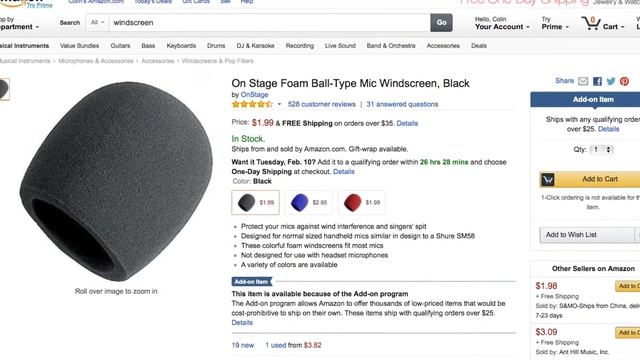Click the Add-on Item badge
640x360 pixels.
pyautogui.click(x=251, y=282)
